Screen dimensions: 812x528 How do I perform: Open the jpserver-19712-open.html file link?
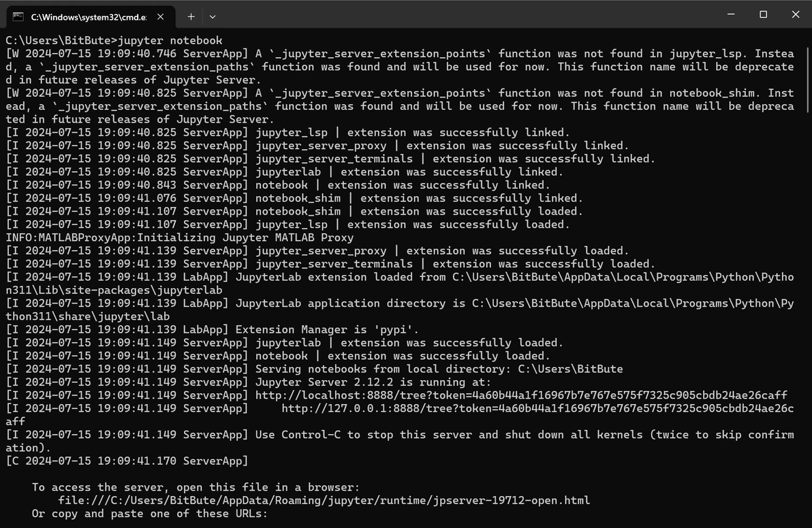coord(324,501)
